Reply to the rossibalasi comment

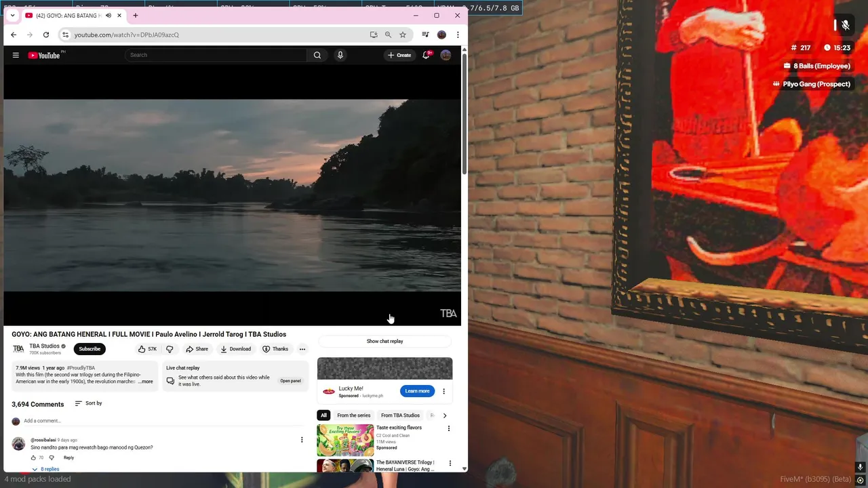[68, 457]
